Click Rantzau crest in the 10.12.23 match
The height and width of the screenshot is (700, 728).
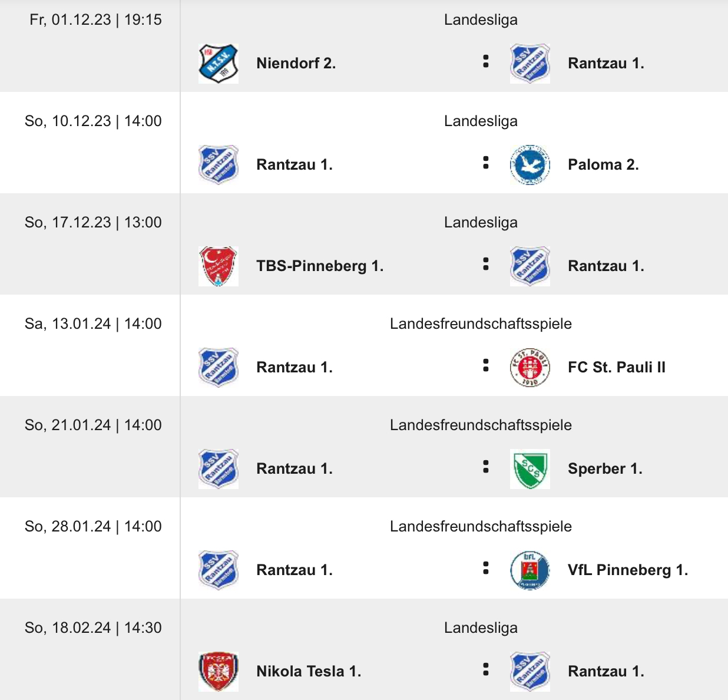pos(219,164)
